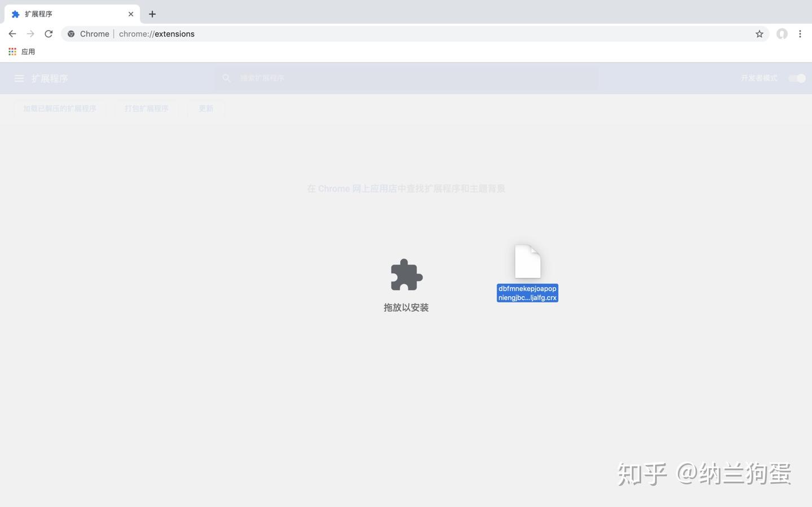The width and height of the screenshot is (812, 507).
Task: Reload the extensions page
Action: (x=48, y=33)
